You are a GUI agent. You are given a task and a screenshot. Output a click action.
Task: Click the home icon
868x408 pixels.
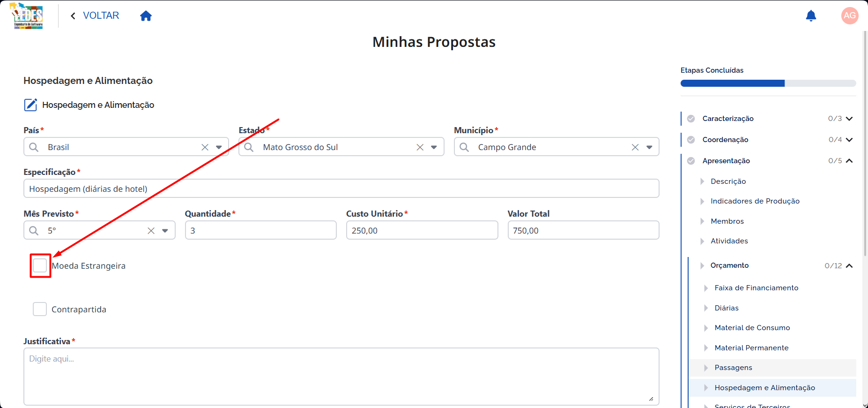click(x=146, y=16)
